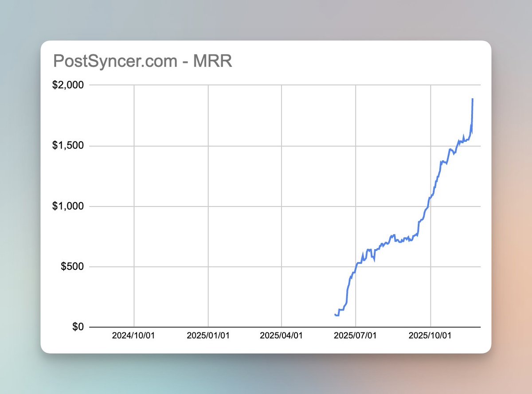532x394 pixels.
Task: Click the $500 y-axis label
Action: [x=72, y=267]
